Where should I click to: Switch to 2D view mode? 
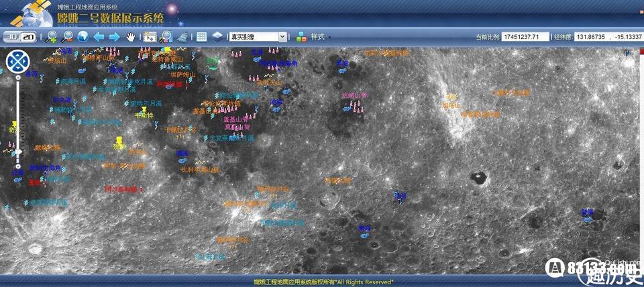[x=28, y=37]
